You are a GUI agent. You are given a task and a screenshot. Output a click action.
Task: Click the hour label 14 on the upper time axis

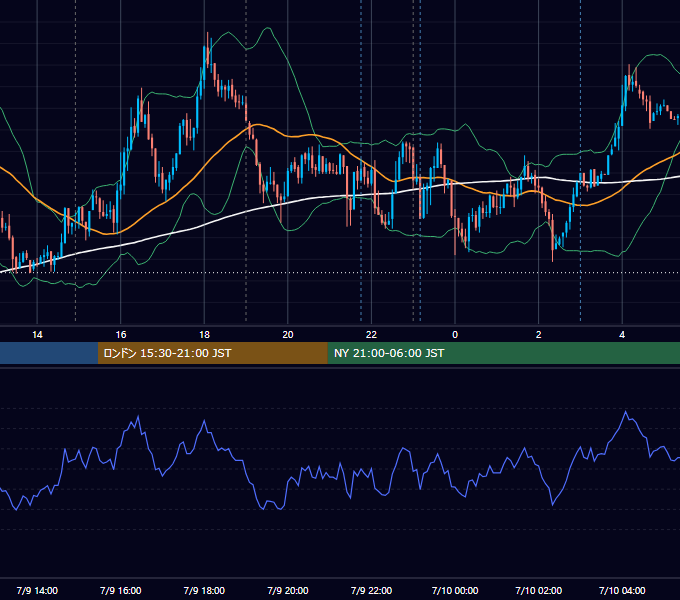point(37,335)
